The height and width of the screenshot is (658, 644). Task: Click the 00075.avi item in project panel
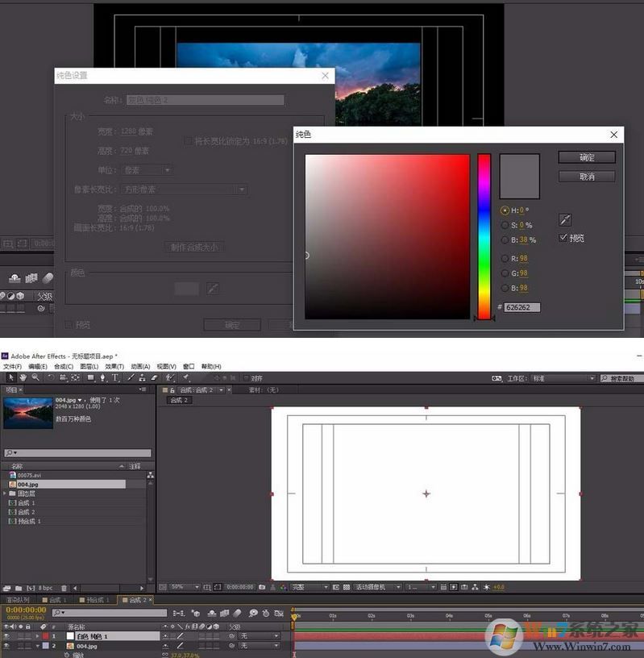[x=29, y=475]
